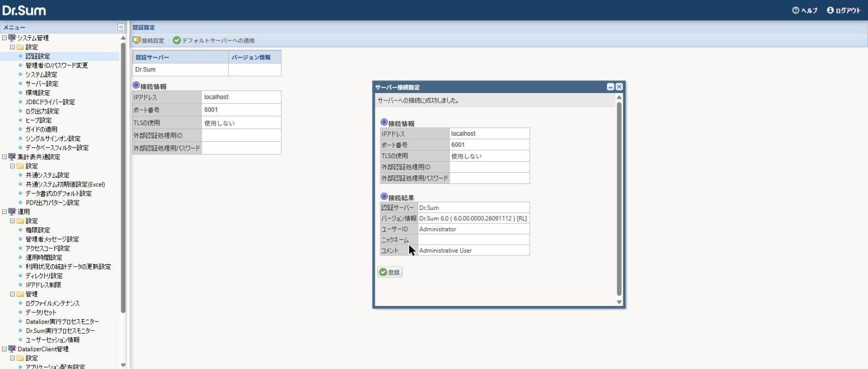This screenshot has height=369, width=868.
Task: Click the デフォルトサーバーへの適用 green check icon
Action: (x=177, y=40)
